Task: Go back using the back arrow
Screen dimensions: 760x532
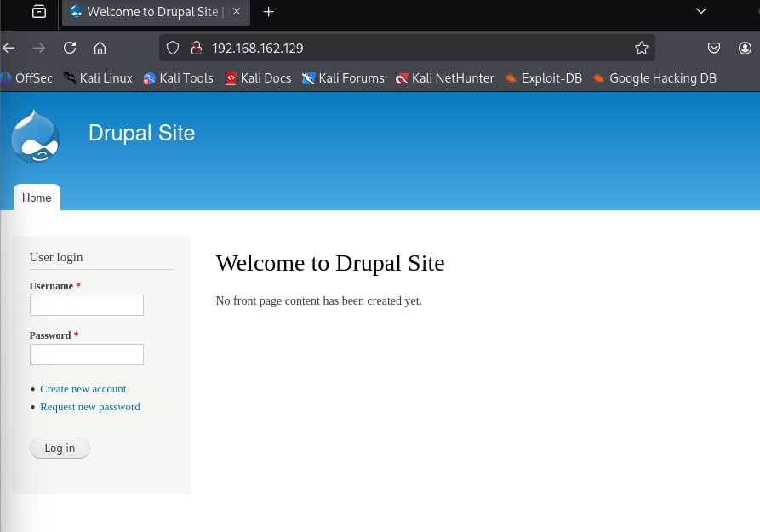Action: 9,48
